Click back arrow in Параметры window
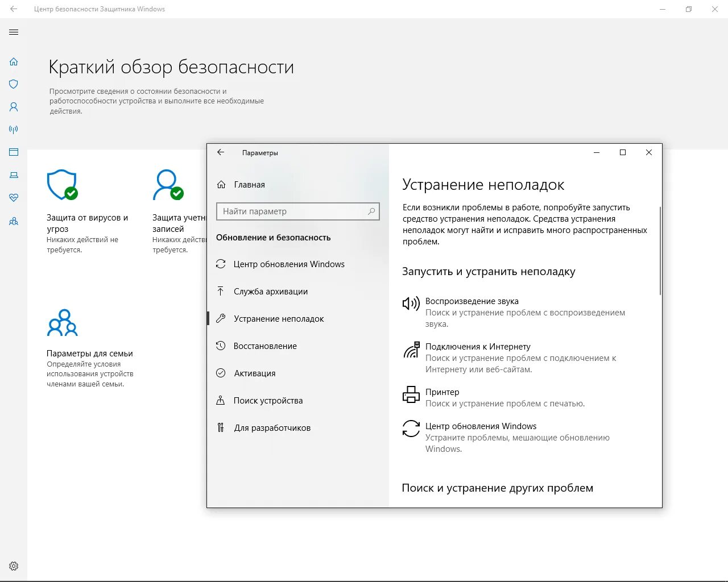728x582 pixels. [221, 152]
